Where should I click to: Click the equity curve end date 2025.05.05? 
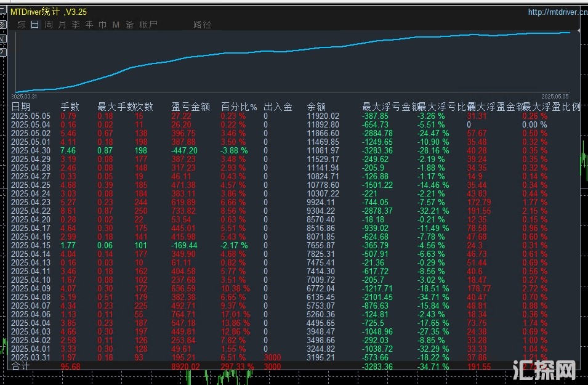tap(555, 97)
